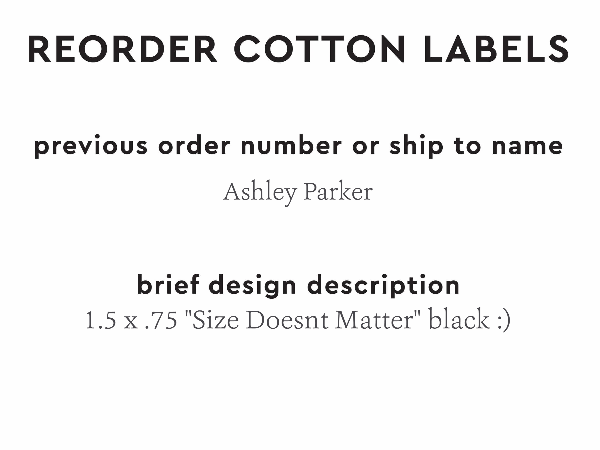Click the Reorder Cotton Labels heading
The image size is (600, 450).
click(x=299, y=48)
